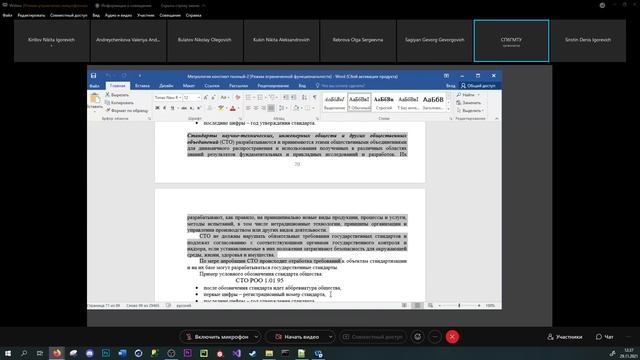Open the Участники participants panel

(x=565, y=337)
